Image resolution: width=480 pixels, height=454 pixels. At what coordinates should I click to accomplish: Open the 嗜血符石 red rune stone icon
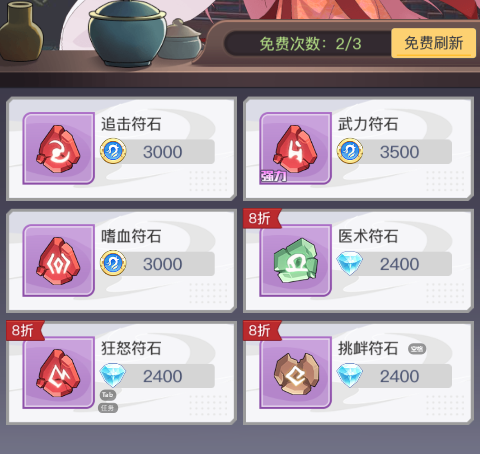59,260
